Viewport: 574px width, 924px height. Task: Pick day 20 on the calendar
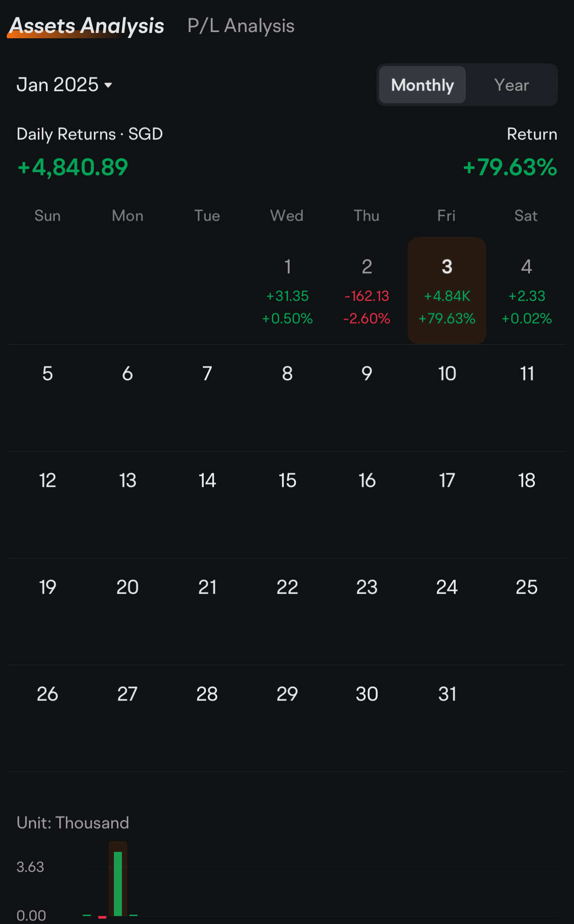[x=128, y=588]
